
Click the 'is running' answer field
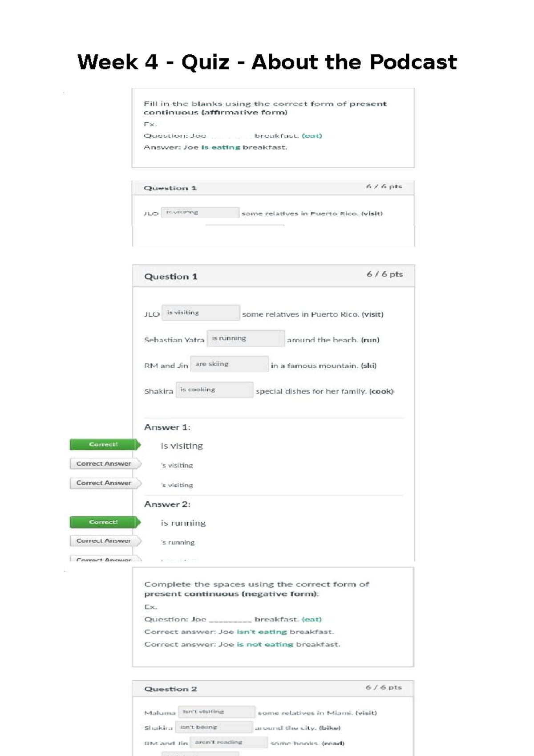pos(245,338)
